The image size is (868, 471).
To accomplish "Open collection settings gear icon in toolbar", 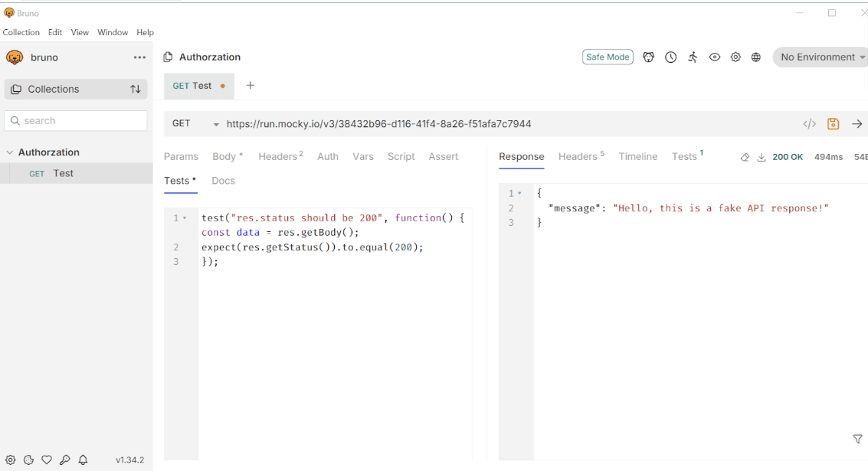I will click(x=735, y=57).
